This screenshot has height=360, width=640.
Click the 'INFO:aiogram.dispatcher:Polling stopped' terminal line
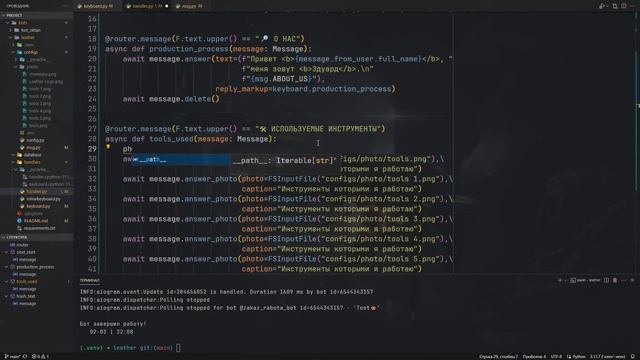[145, 300]
